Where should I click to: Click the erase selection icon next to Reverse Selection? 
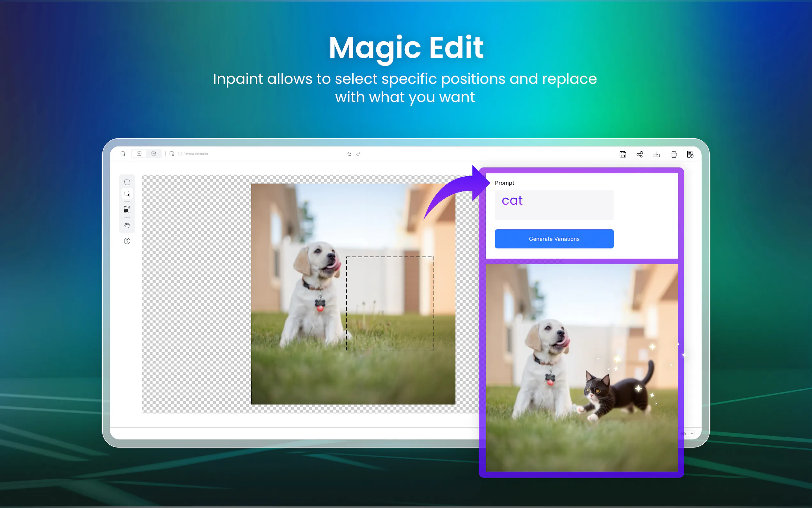point(172,154)
